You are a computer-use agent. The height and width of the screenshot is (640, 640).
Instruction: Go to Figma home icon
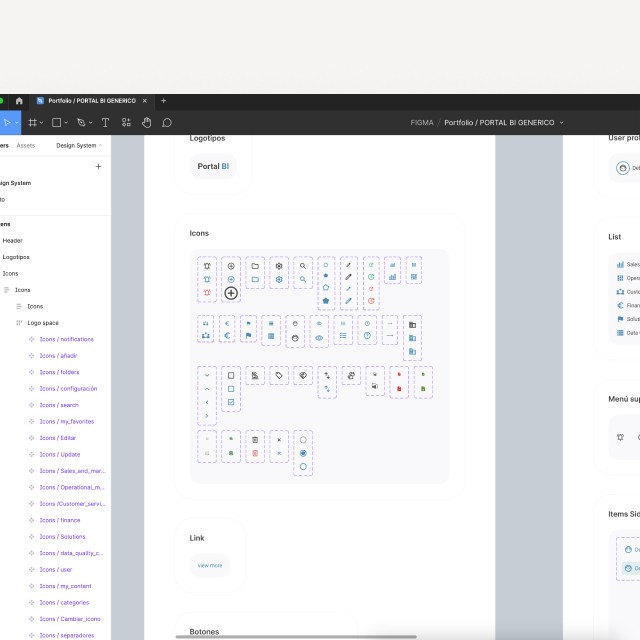[x=19, y=101]
